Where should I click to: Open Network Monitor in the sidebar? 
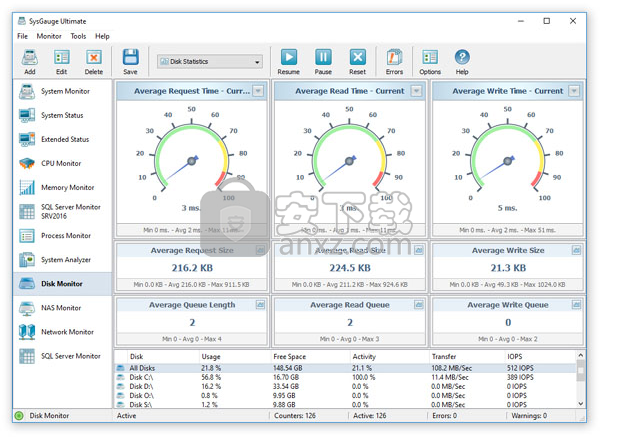[62, 332]
